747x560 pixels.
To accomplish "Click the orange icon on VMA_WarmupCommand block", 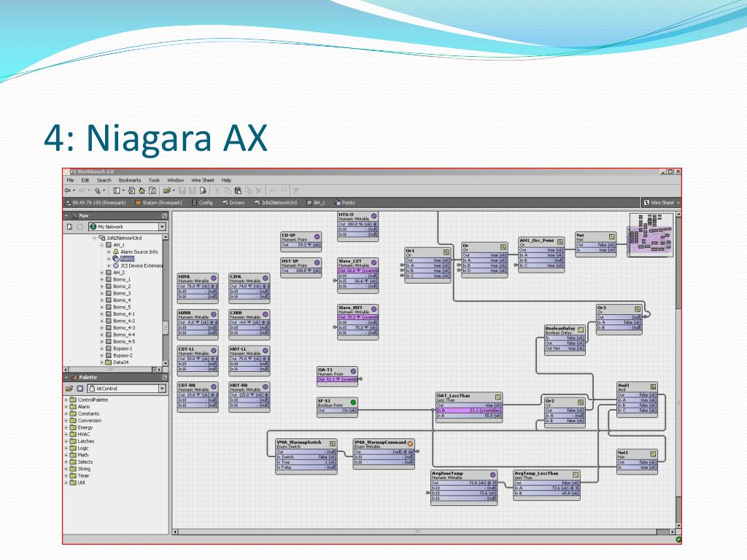I will click(410, 443).
